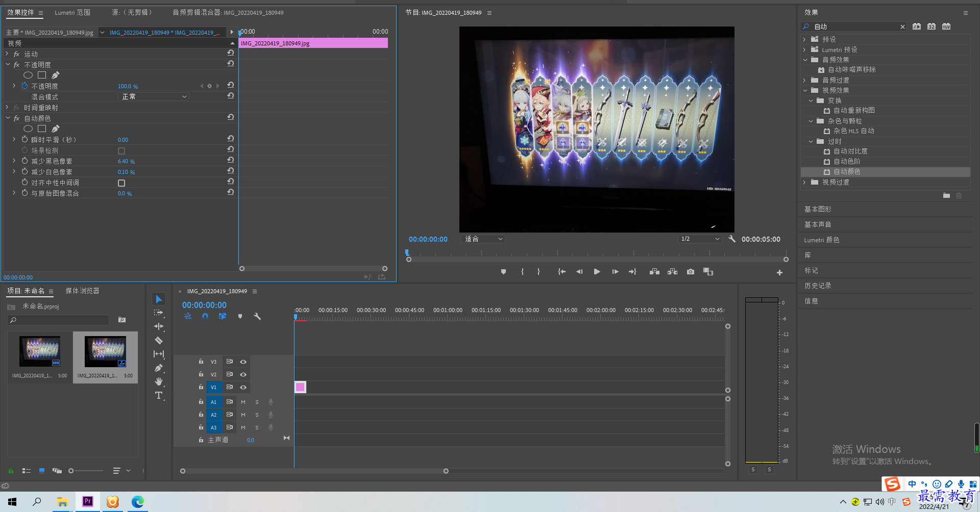This screenshot has height=512, width=980.
Task: Go to In point in program monitor
Action: (561, 272)
